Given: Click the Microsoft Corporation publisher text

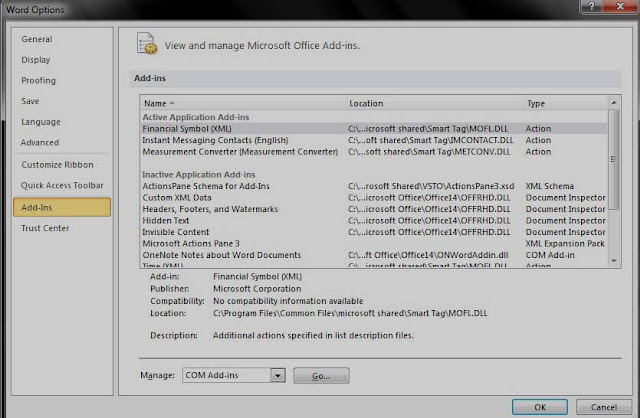Looking at the screenshot, I should (257, 289).
